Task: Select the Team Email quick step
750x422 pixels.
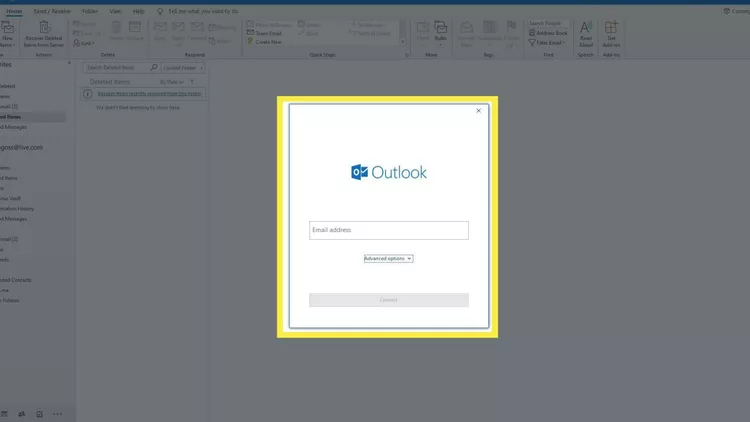Action: (265, 33)
